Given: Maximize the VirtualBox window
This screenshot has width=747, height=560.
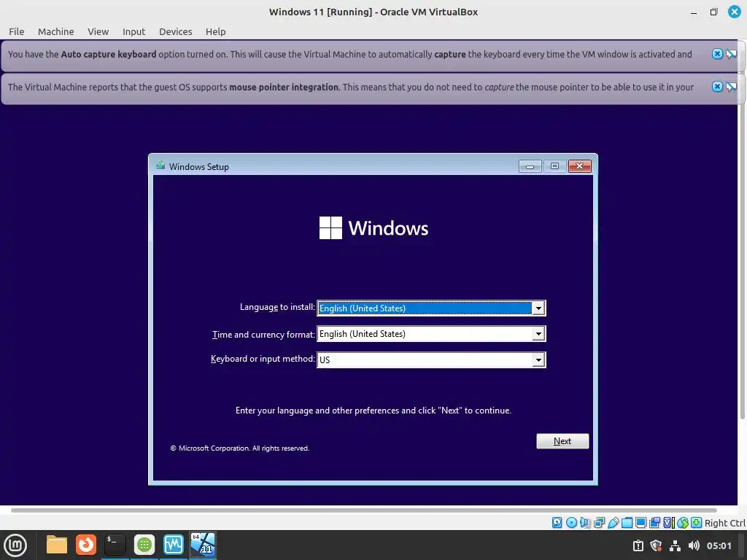Looking at the screenshot, I should (x=713, y=12).
